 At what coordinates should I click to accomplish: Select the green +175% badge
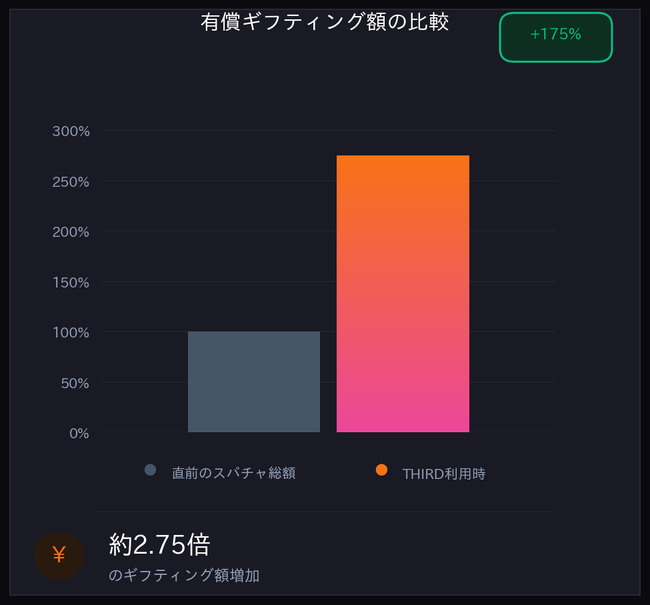coord(555,35)
